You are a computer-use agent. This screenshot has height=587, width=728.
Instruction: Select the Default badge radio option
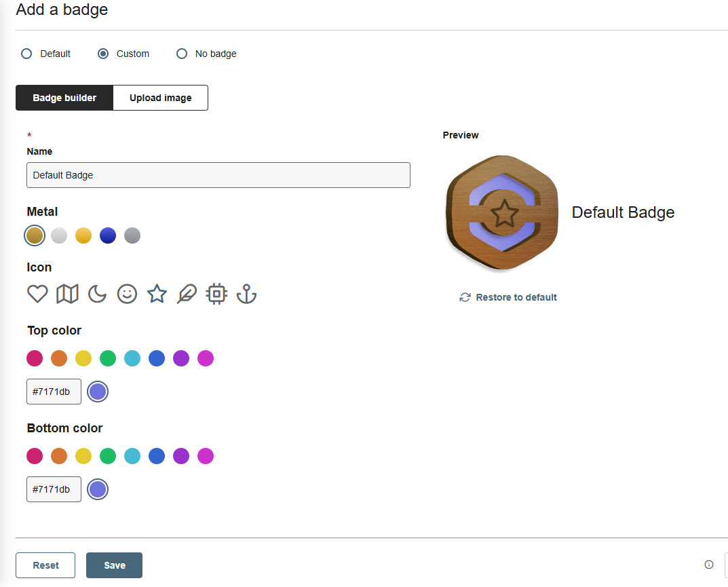tap(26, 54)
